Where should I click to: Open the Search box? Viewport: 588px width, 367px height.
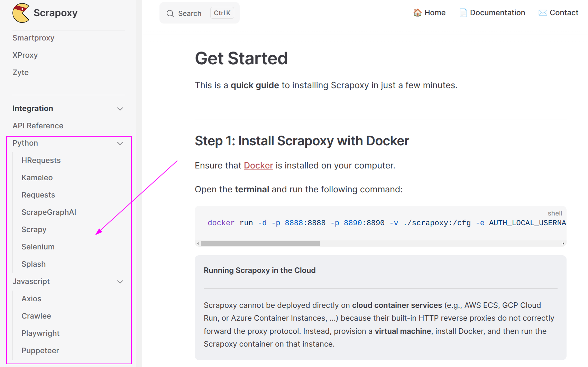coord(199,13)
